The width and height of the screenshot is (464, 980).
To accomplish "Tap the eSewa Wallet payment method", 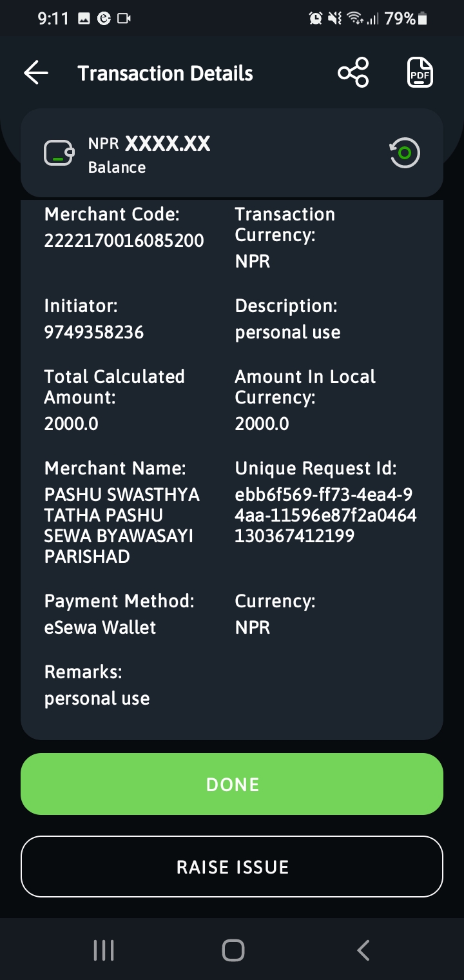I will [100, 627].
